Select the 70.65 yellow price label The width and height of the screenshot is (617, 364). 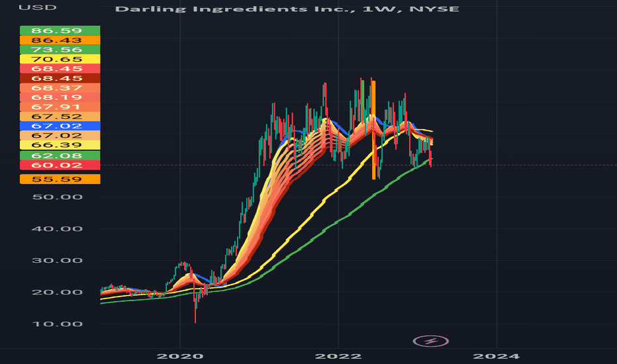(60, 59)
